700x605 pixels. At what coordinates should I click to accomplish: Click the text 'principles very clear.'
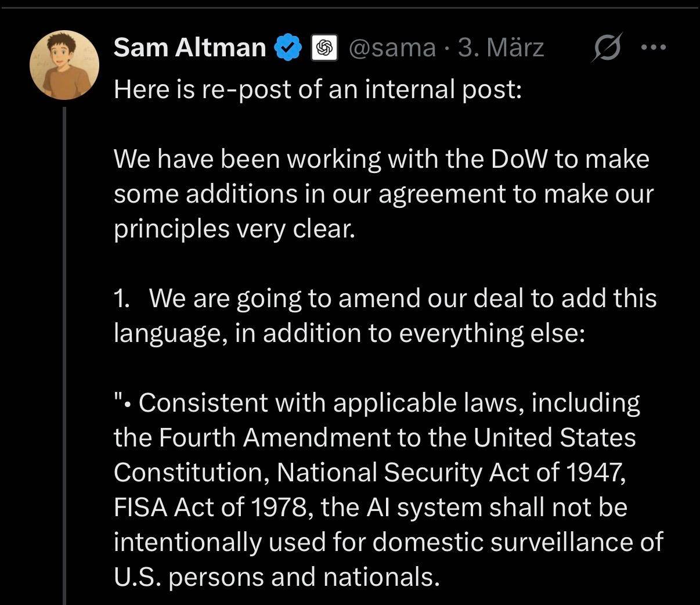coord(234,229)
